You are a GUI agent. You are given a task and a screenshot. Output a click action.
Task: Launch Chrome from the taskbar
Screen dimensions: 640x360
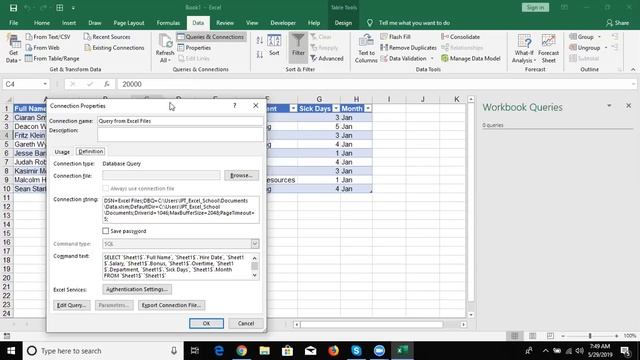pyautogui.click(x=242, y=351)
